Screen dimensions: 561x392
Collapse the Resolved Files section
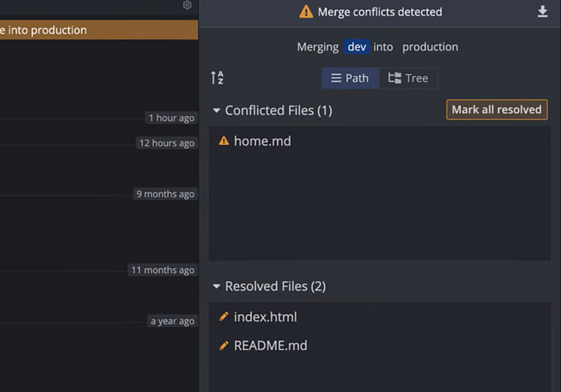217,286
